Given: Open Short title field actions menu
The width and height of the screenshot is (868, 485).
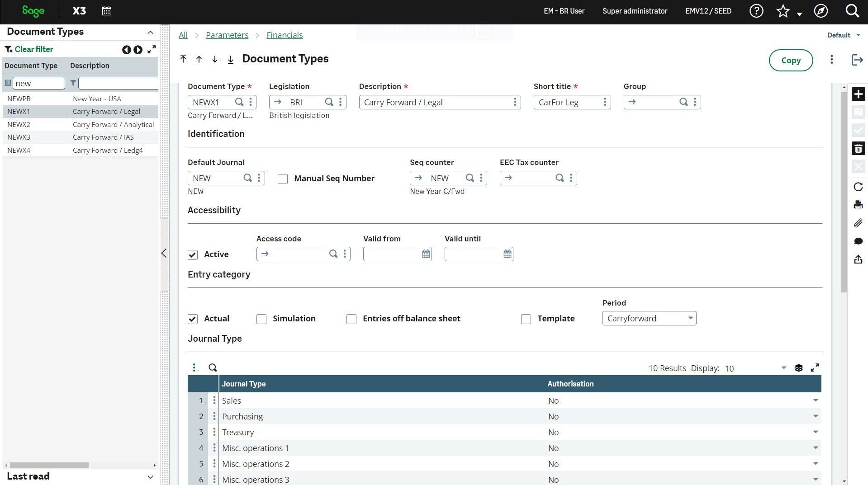Looking at the screenshot, I should coord(605,102).
